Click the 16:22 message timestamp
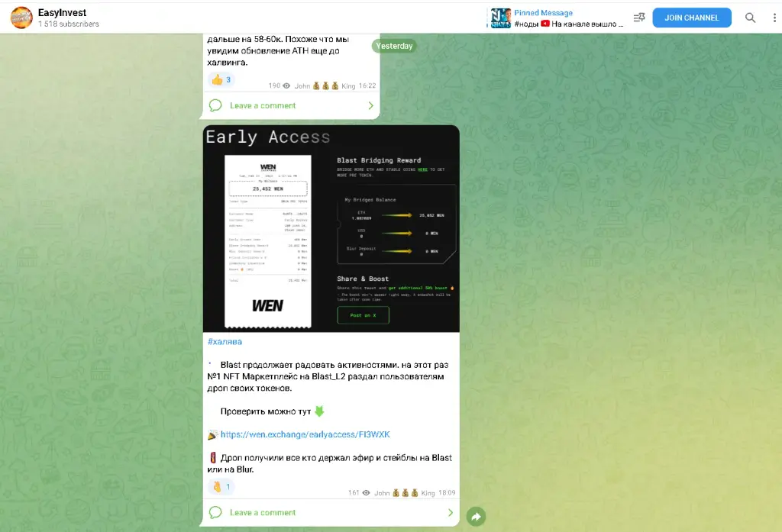782x532 pixels. [x=367, y=85]
